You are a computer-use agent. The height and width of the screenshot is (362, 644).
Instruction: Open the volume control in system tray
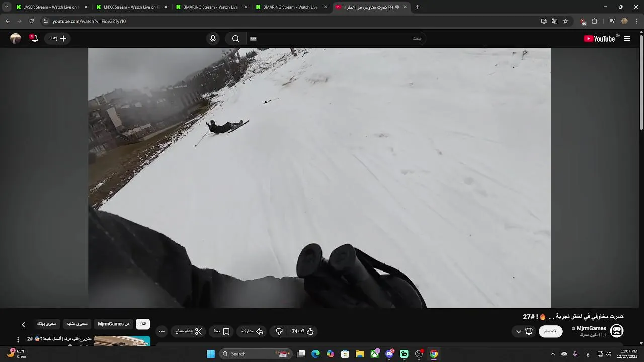point(609,354)
